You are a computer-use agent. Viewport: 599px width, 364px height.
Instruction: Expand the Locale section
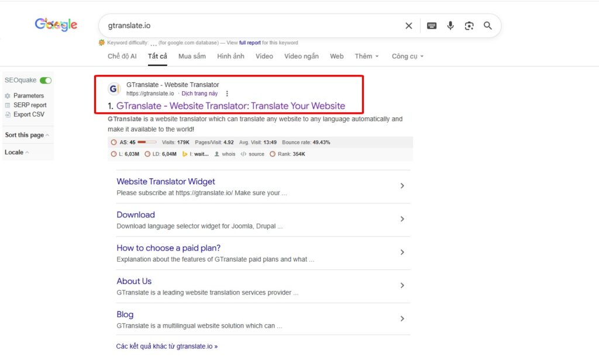click(x=16, y=152)
